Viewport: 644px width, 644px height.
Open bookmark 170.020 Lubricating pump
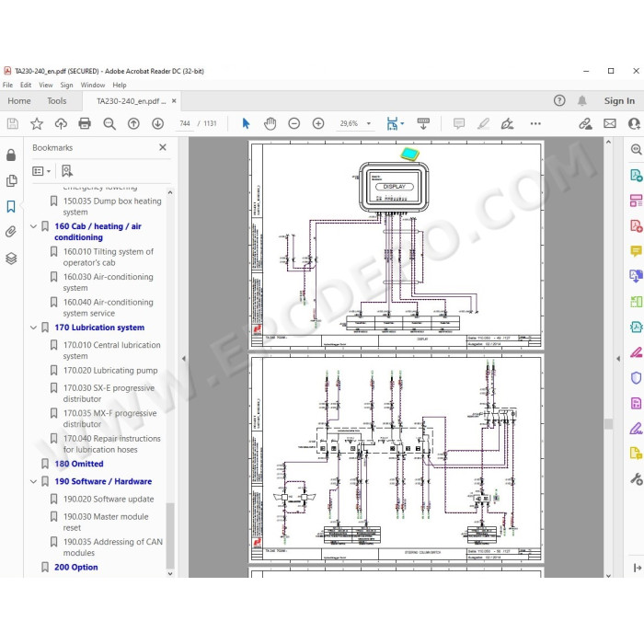pyautogui.click(x=110, y=371)
